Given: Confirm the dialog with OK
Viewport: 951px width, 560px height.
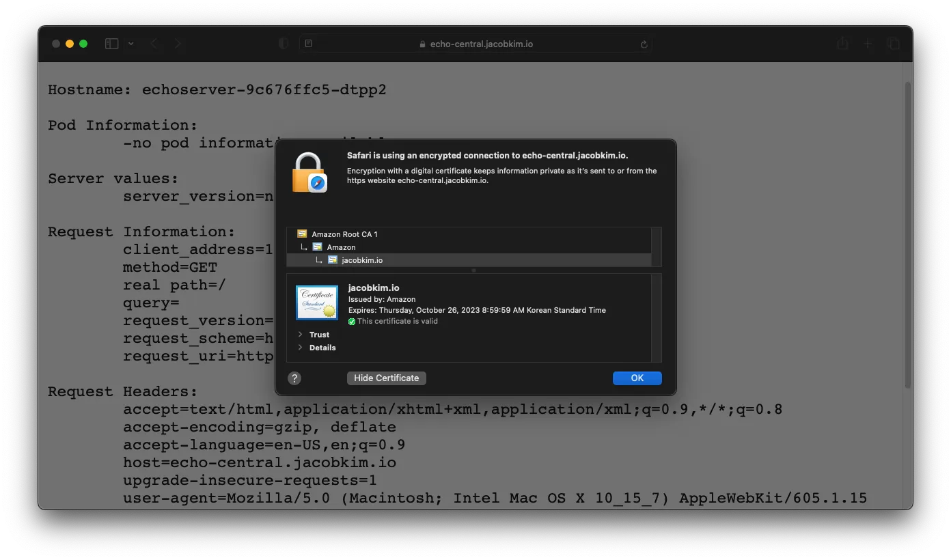Looking at the screenshot, I should click(x=637, y=378).
